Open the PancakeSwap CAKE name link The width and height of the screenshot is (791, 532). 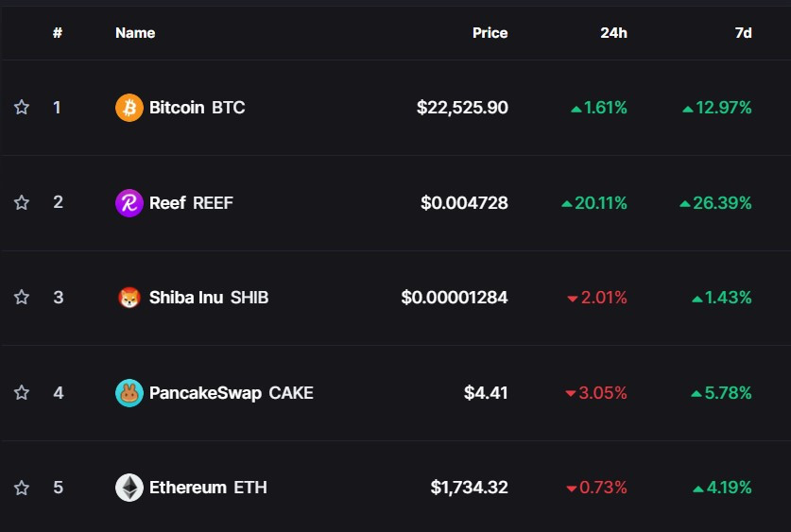click(x=231, y=393)
